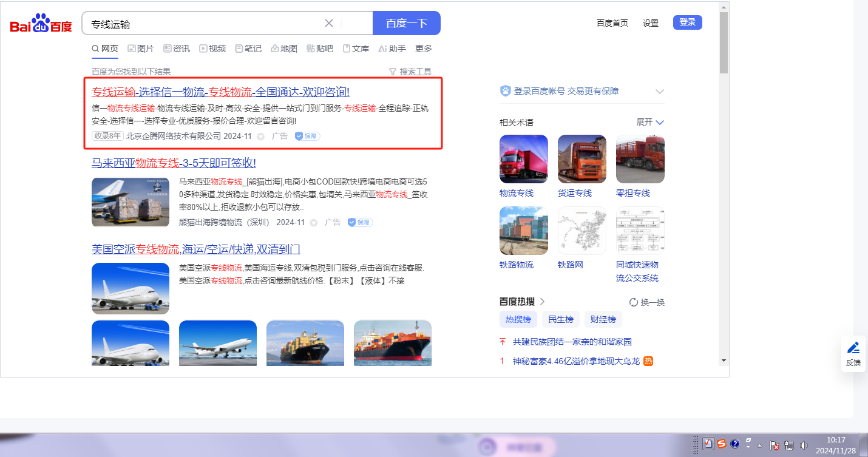Image resolution: width=868 pixels, height=457 pixels.
Task: Show hidden tray icons arrow
Action: [759, 445]
